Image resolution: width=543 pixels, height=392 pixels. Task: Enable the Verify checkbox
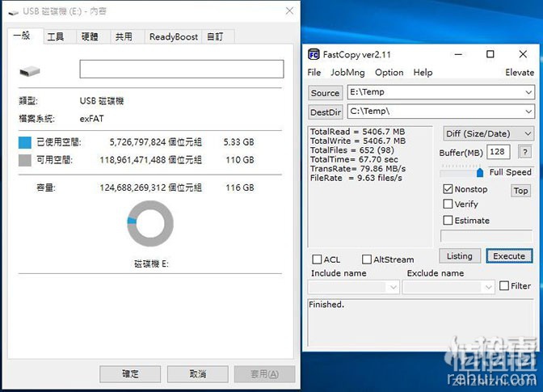point(448,204)
